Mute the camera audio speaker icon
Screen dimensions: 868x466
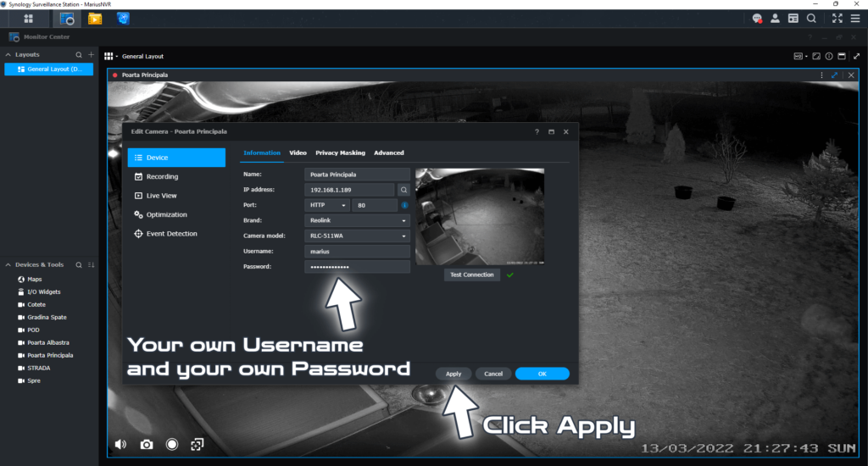click(121, 445)
